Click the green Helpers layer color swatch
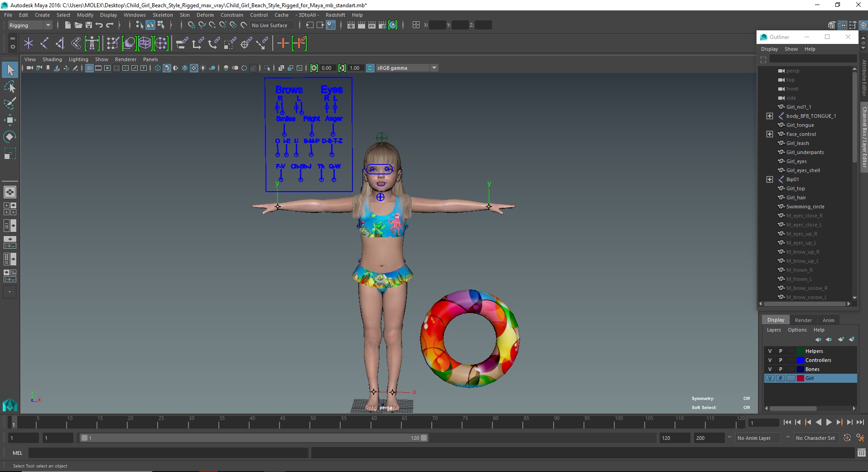 coord(800,351)
